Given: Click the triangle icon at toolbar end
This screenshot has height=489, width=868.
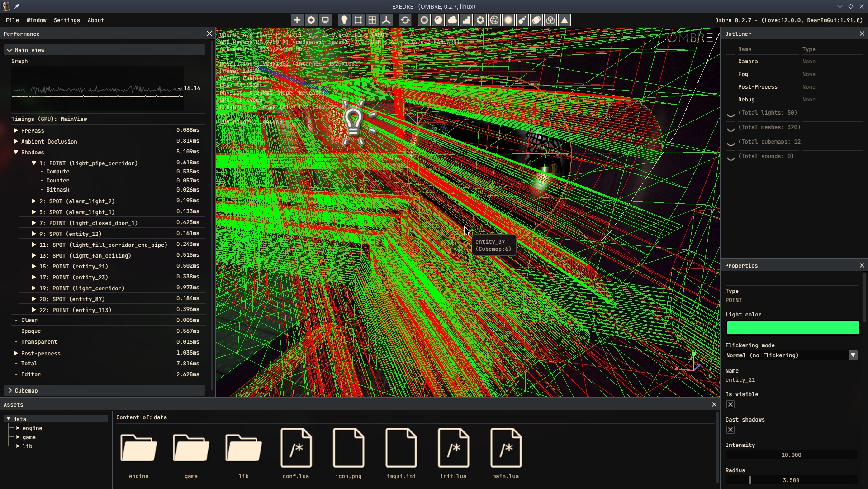Looking at the screenshot, I should click(564, 20).
